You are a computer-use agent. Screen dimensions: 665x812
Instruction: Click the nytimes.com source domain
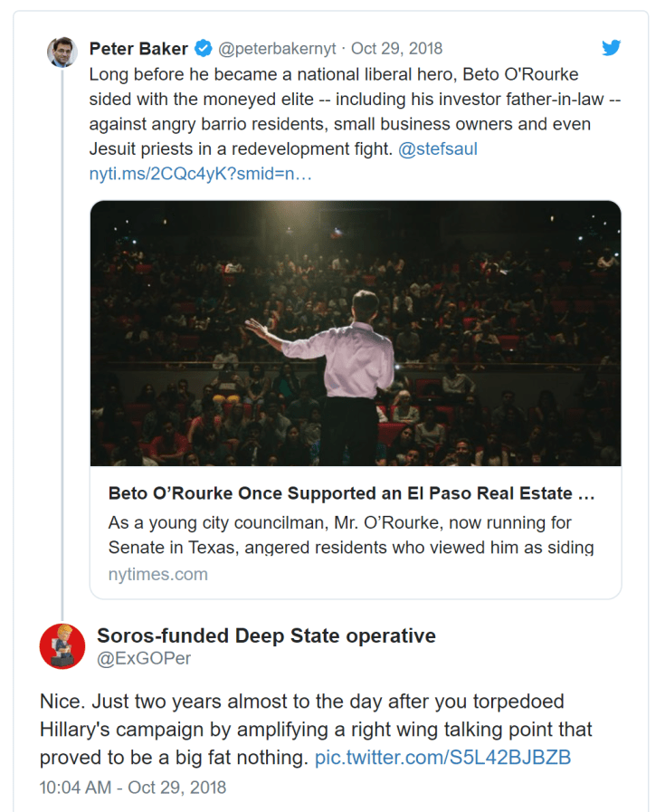[157, 574]
